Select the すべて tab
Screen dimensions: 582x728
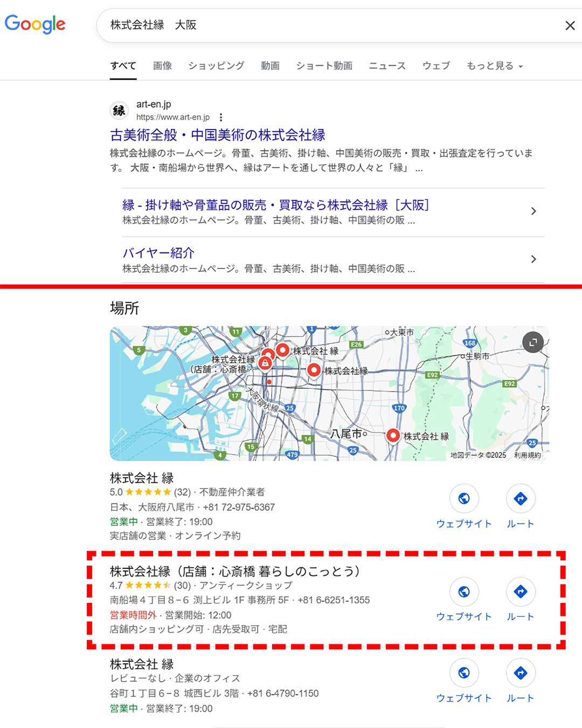click(x=123, y=66)
